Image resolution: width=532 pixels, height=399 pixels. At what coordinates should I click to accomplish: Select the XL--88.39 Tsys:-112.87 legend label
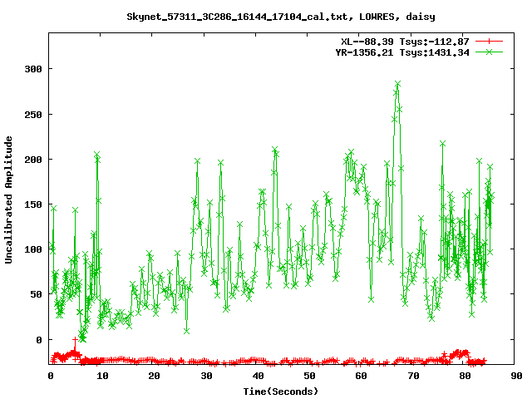coord(405,42)
